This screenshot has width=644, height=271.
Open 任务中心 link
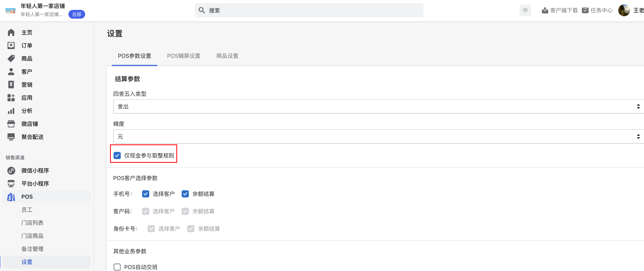601,10
